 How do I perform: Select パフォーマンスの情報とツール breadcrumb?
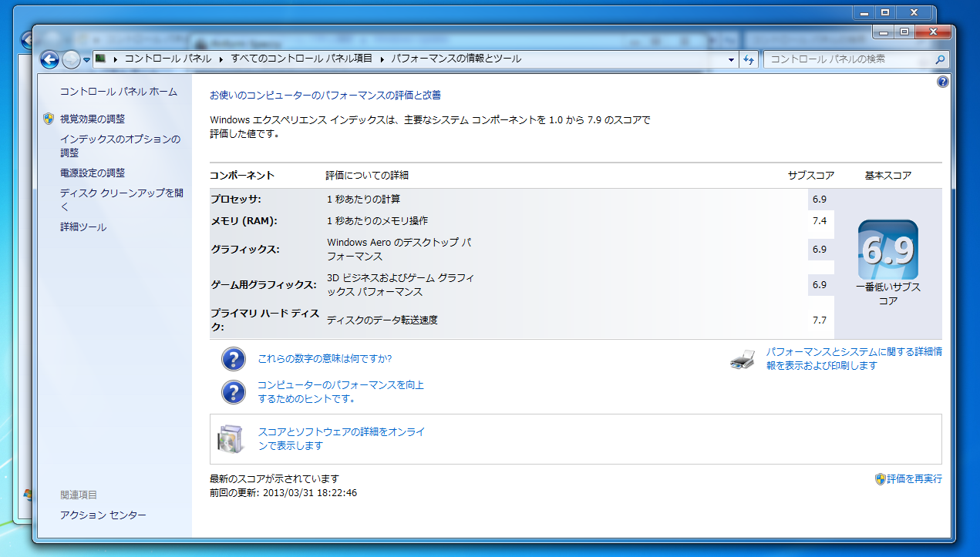click(x=456, y=59)
